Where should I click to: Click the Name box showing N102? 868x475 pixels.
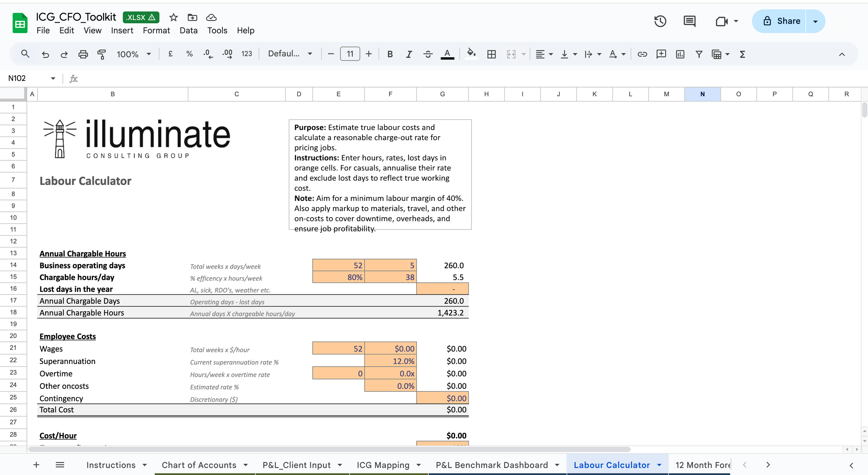click(x=32, y=78)
